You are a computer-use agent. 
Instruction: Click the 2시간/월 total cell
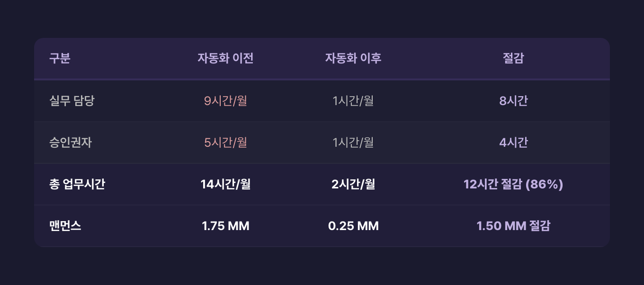click(353, 184)
